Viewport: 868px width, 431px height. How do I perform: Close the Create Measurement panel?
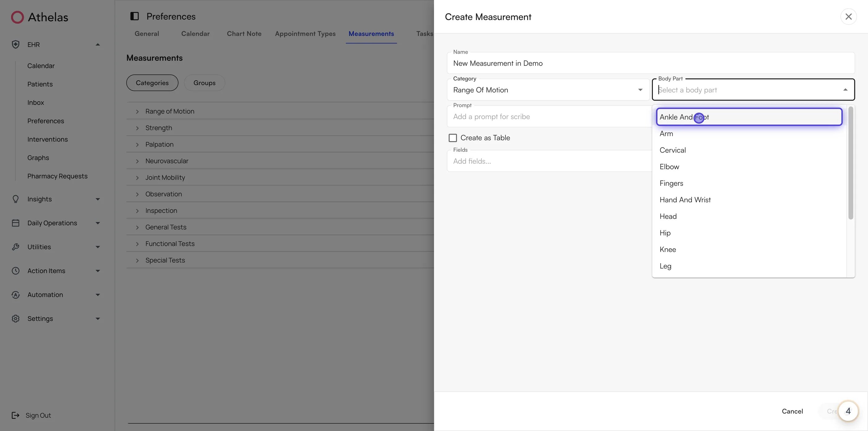848,16
